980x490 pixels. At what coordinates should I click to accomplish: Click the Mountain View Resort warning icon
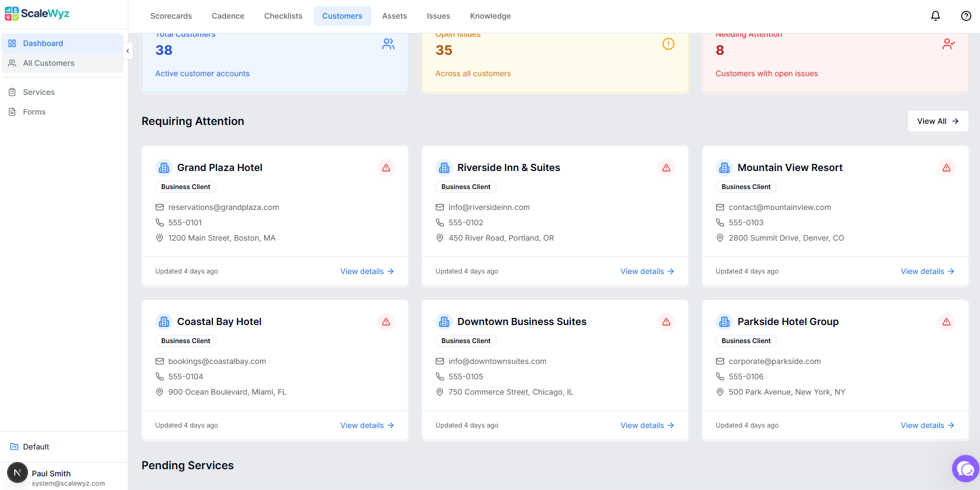pos(947,168)
